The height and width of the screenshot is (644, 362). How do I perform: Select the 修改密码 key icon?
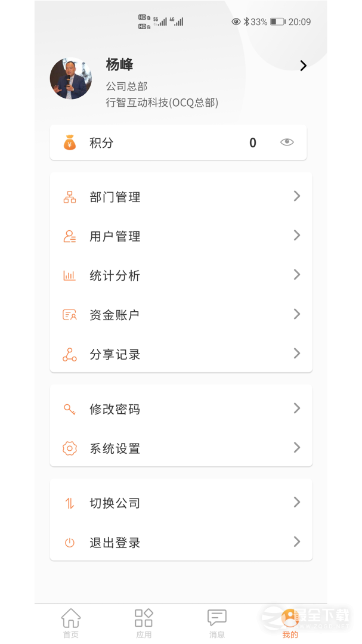70,408
